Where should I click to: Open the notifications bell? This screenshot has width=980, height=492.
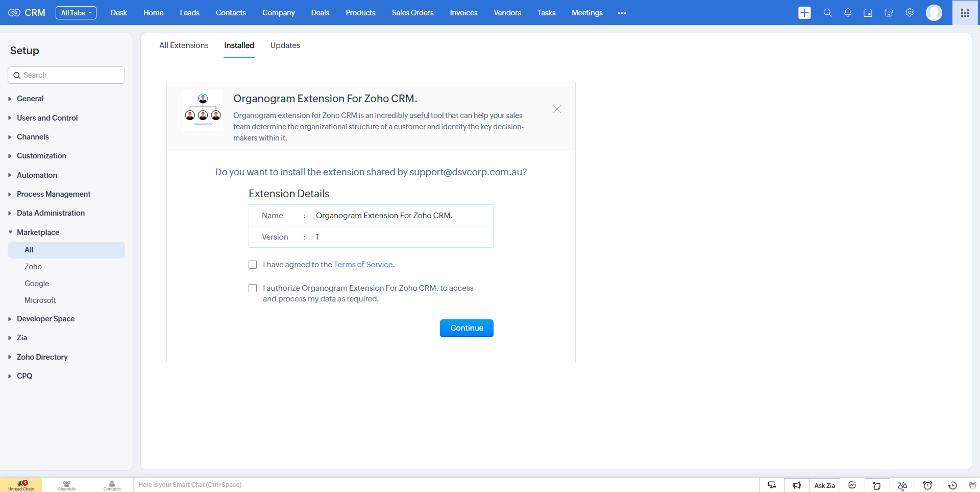848,13
